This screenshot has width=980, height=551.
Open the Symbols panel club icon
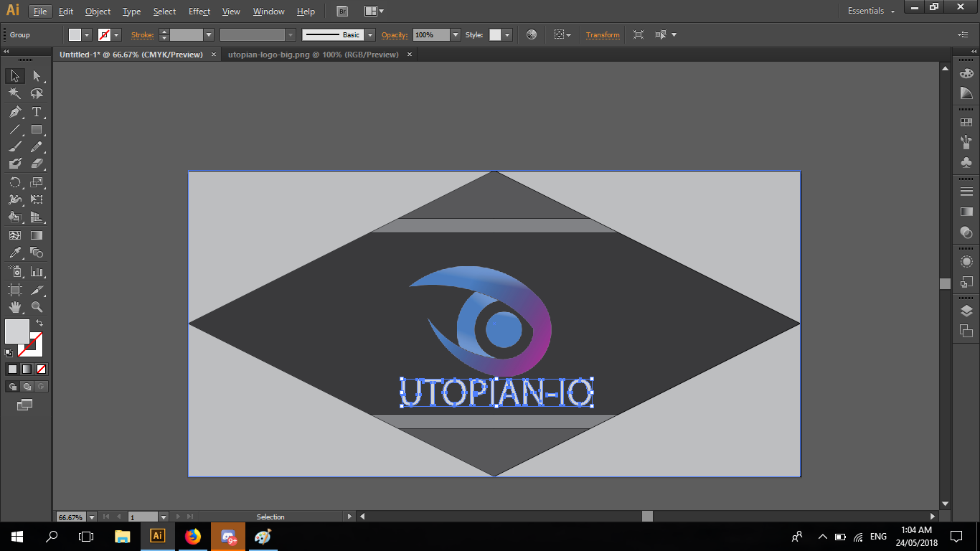point(966,162)
